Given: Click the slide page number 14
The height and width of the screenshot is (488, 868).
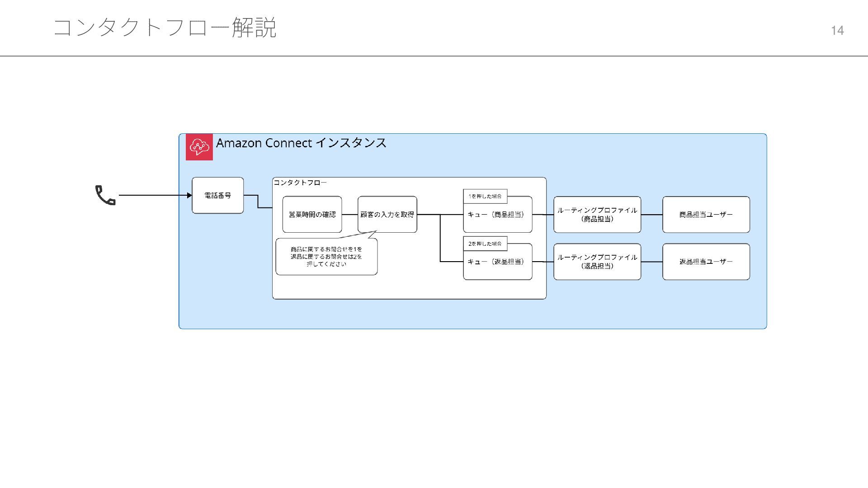Looking at the screenshot, I should pos(837,31).
